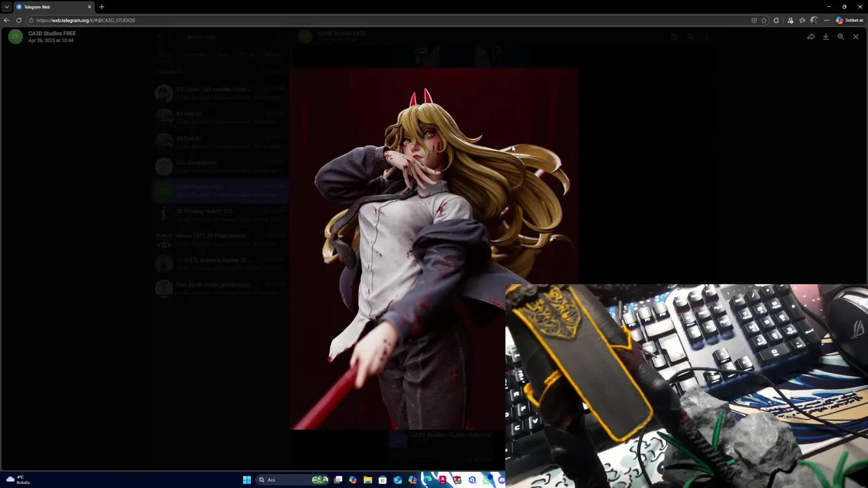Launch Copilot from the taskbar
Screen dimensions: 868x488
(353, 480)
